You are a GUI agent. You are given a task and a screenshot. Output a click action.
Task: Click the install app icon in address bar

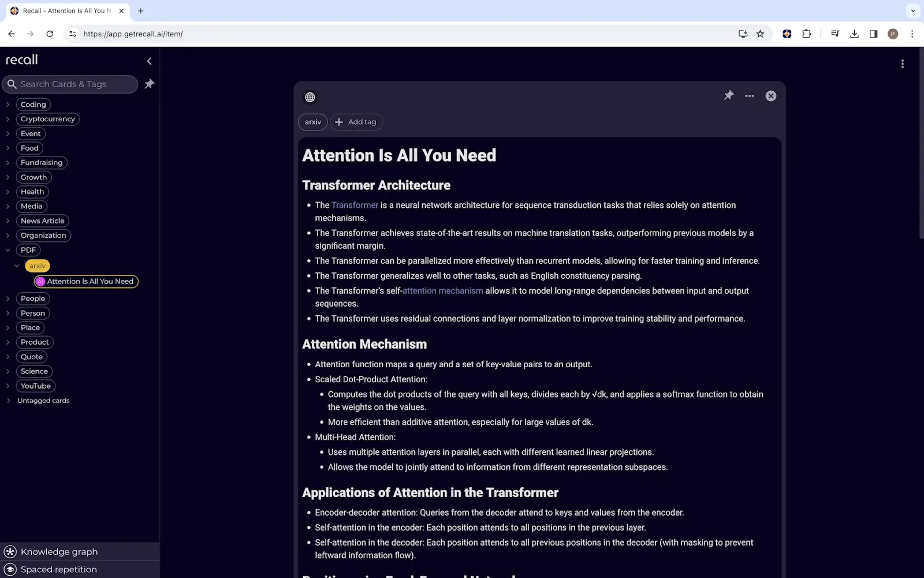[743, 34]
